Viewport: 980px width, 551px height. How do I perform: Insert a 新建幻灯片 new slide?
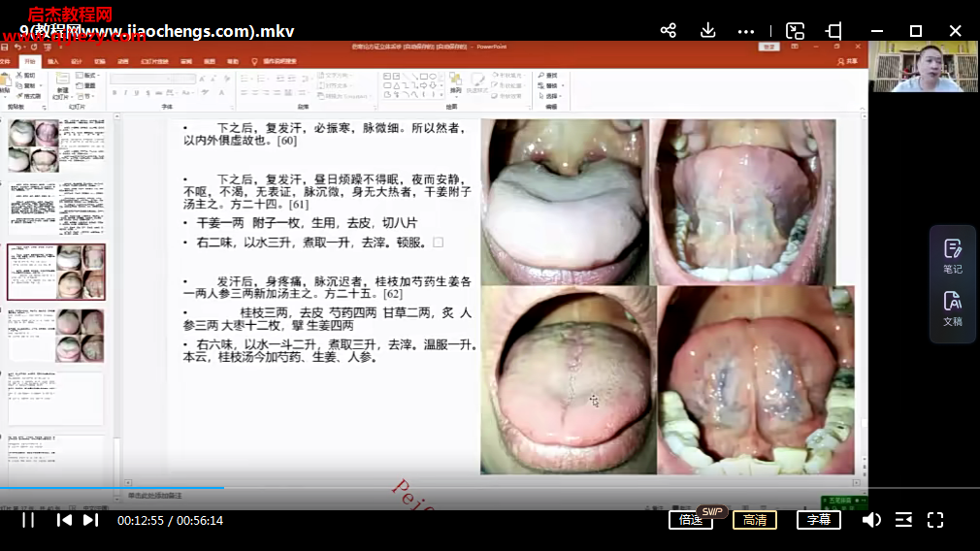[x=62, y=86]
